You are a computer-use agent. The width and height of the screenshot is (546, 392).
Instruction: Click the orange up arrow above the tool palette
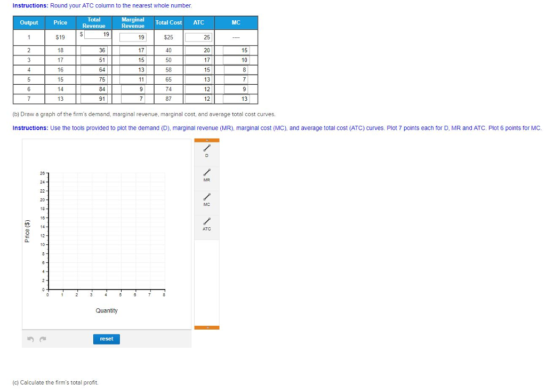206,140
